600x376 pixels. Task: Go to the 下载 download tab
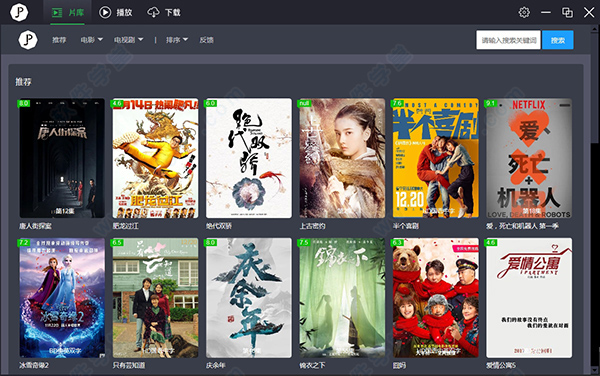[x=164, y=13]
